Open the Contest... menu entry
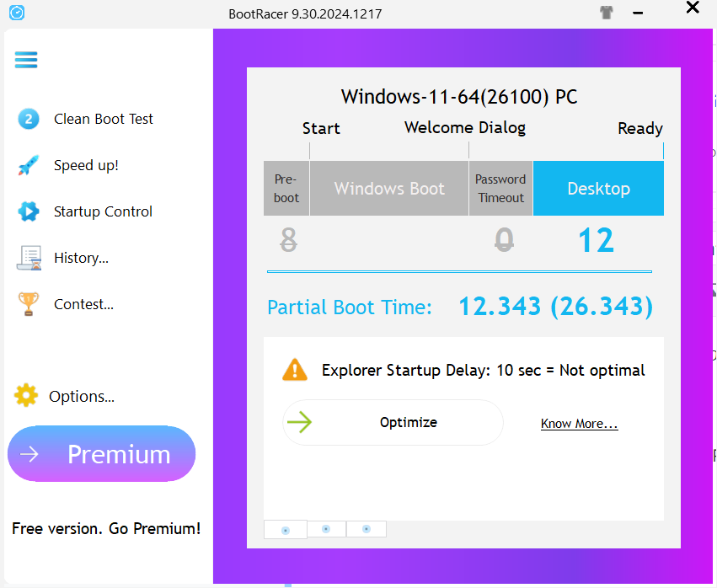The height and width of the screenshot is (588, 717). coord(83,304)
